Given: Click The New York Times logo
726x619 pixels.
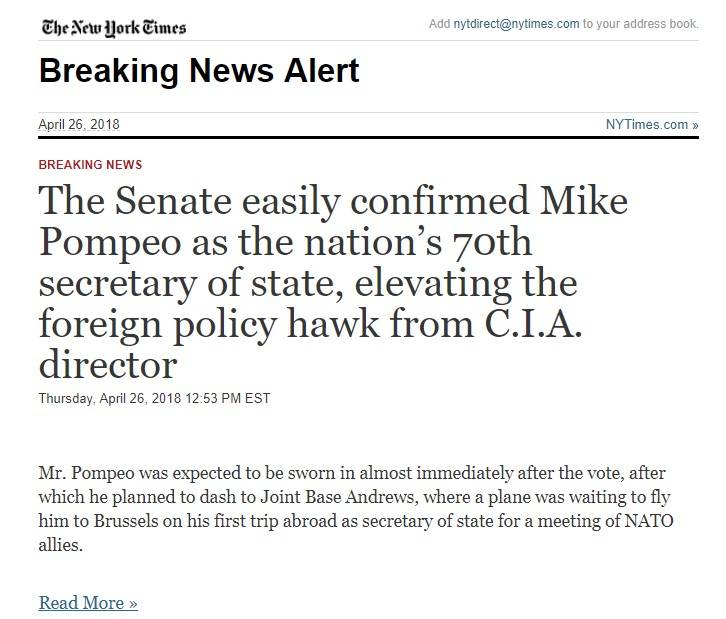Looking at the screenshot, I should (111, 27).
